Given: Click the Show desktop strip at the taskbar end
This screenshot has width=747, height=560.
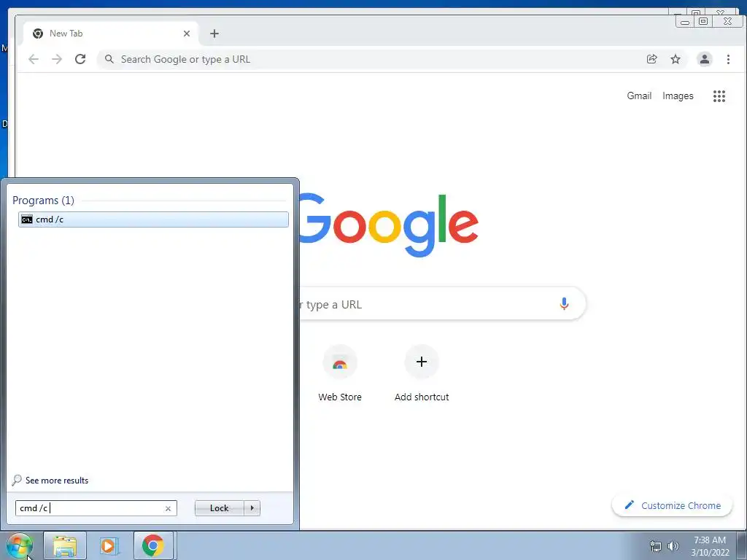Looking at the screenshot, I should click(x=742, y=545).
